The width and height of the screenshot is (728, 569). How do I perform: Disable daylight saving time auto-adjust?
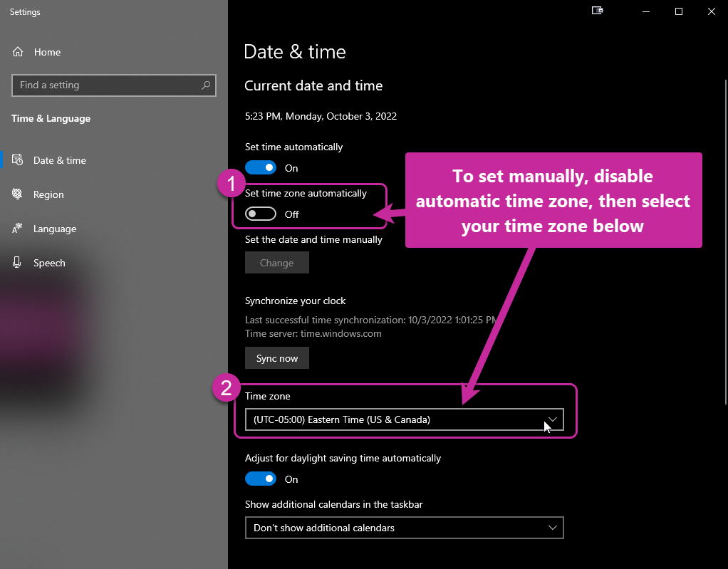click(261, 479)
